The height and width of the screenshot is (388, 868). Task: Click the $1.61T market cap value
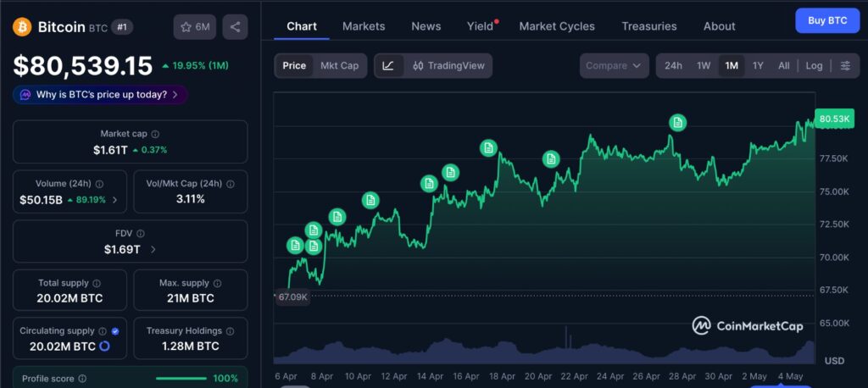(x=111, y=149)
